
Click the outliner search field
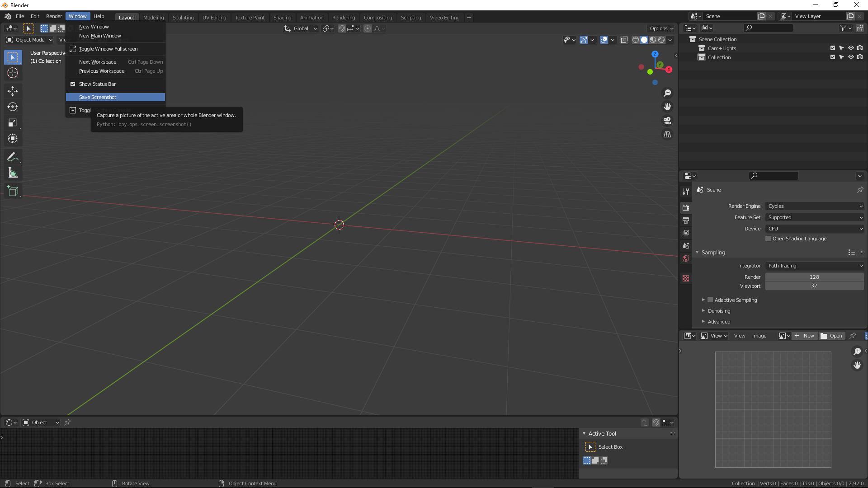(x=769, y=28)
